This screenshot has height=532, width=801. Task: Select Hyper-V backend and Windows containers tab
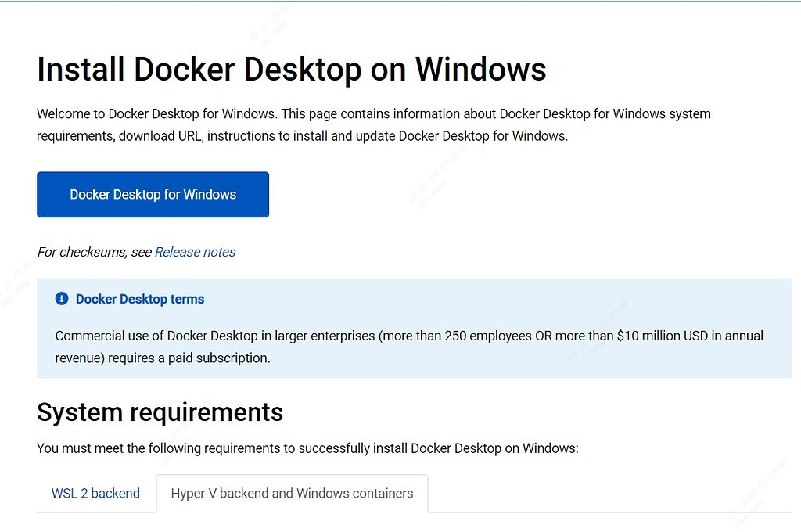click(x=292, y=494)
